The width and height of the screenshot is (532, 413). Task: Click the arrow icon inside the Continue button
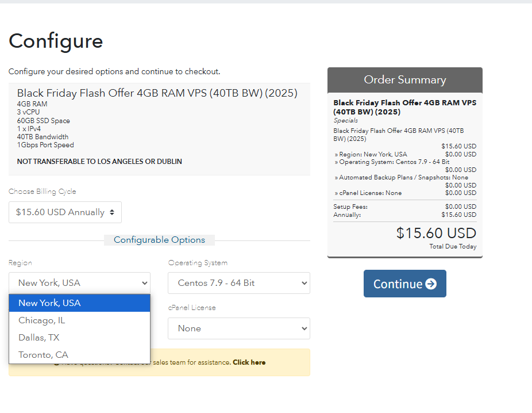[x=431, y=284]
